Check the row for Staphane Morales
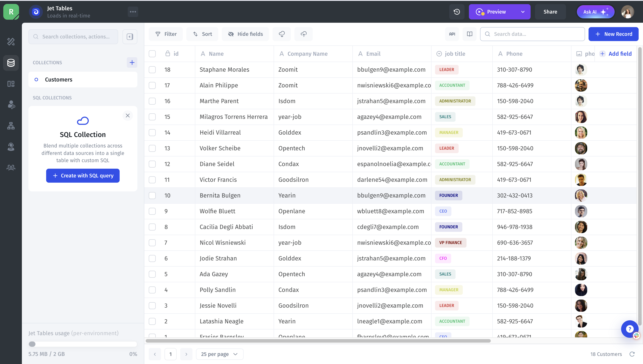Image resolution: width=643 pixels, height=364 pixels. click(x=152, y=69)
